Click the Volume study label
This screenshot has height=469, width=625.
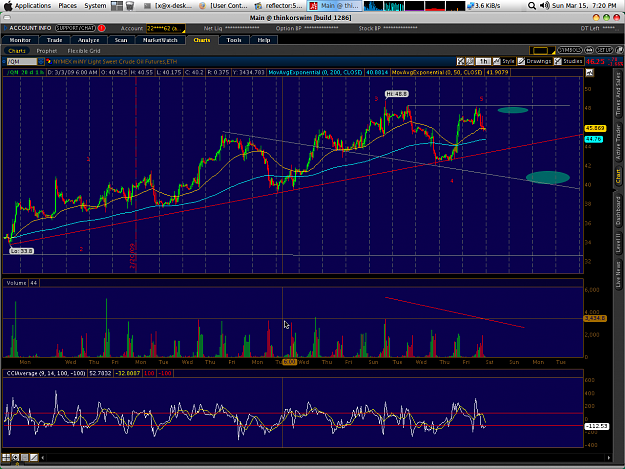tap(16, 283)
